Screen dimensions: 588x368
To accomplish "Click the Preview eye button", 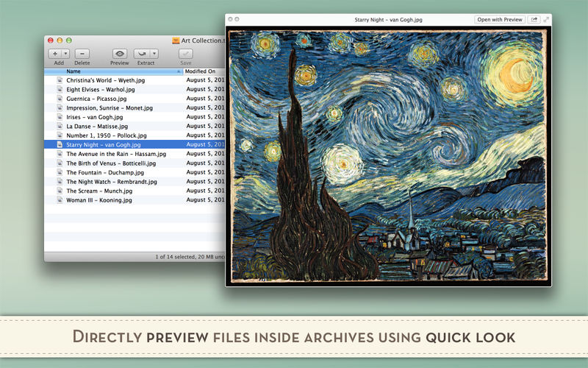I will click(120, 54).
